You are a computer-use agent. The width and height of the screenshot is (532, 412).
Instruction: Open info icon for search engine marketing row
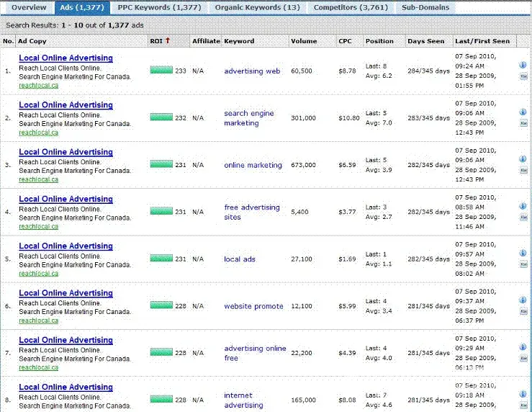pyautogui.click(x=523, y=112)
